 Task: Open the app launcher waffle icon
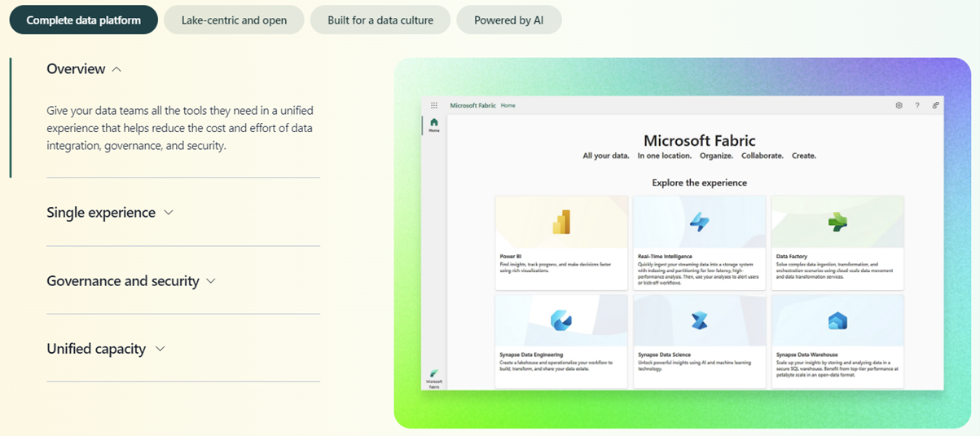point(434,105)
